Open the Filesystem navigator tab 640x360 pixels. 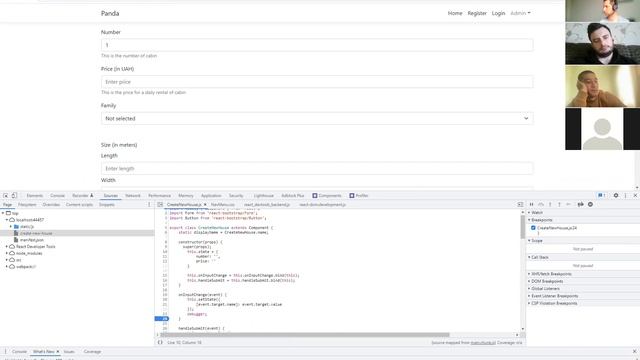pos(27,204)
